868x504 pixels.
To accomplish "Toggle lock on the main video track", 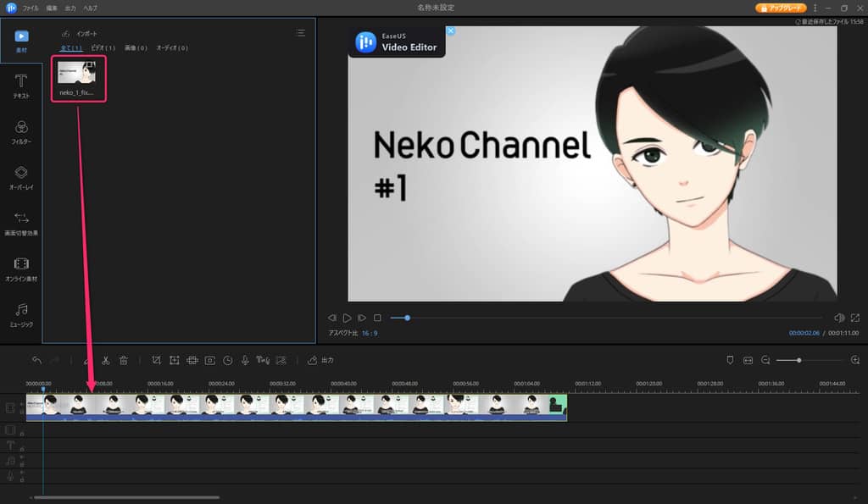I will pyautogui.click(x=22, y=413).
